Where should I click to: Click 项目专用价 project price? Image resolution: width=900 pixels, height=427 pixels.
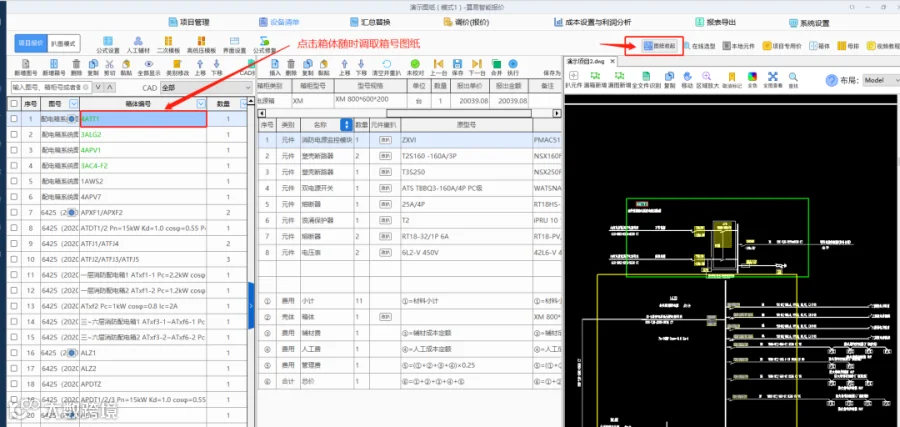pyautogui.click(x=782, y=45)
